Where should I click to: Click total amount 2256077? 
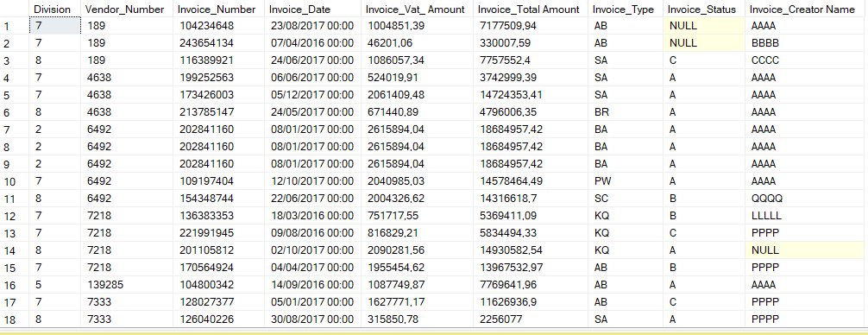click(500, 319)
